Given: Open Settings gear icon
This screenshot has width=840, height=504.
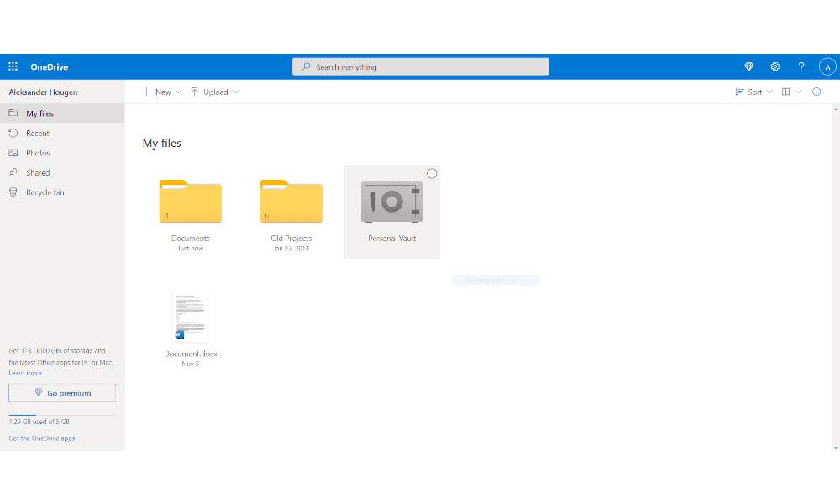Looking at the screenshot, I should click(775, 66).
